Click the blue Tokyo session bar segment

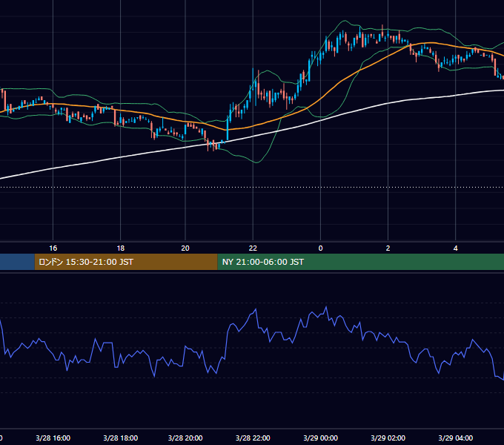click(17, 262)
